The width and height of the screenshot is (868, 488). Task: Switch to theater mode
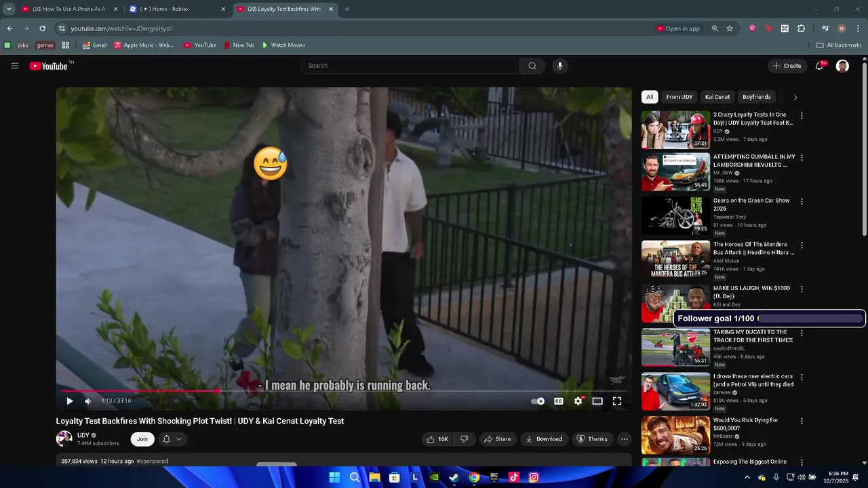coord(597,401)
